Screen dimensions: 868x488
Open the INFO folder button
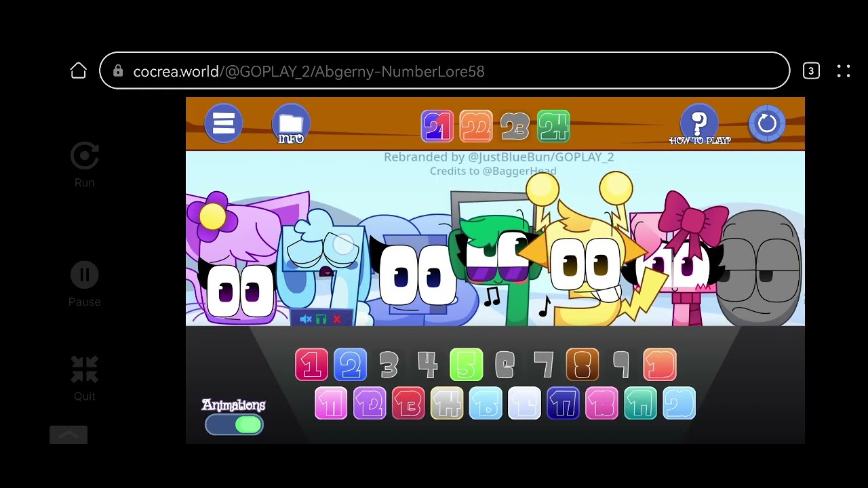click(291, 125)
